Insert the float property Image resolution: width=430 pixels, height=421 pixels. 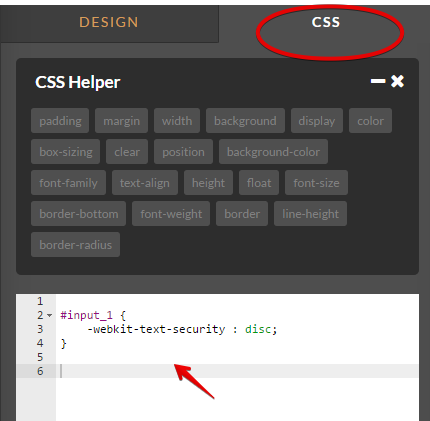tap(259, 183)
